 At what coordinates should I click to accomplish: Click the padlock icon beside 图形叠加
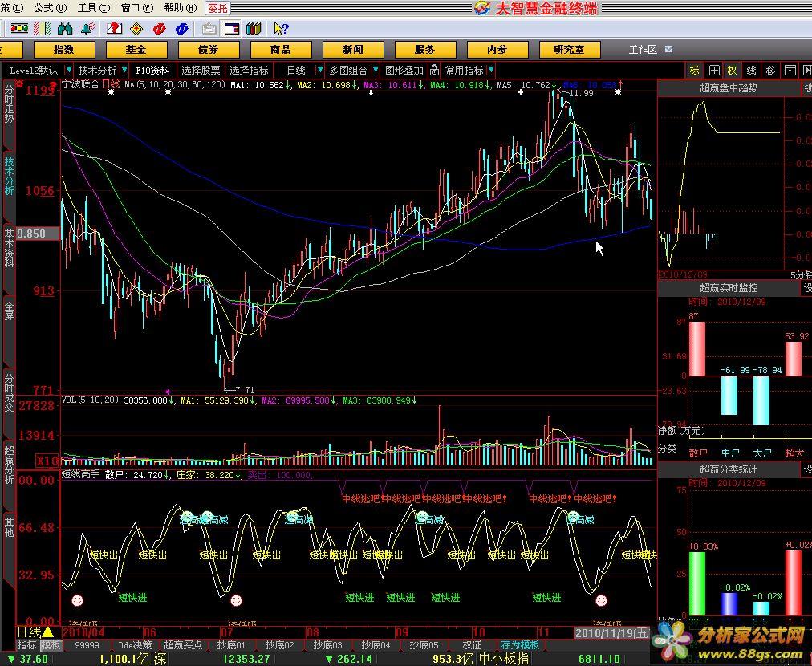[x=434, y=70]
